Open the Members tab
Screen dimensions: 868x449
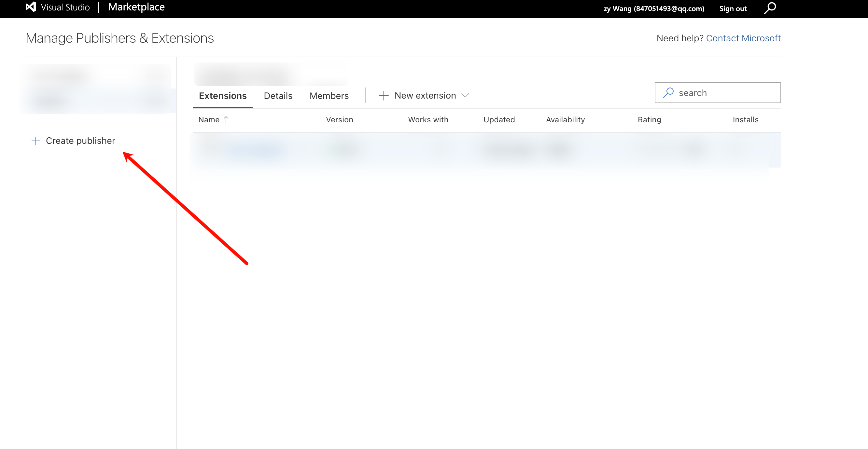[x=329, y=96]
